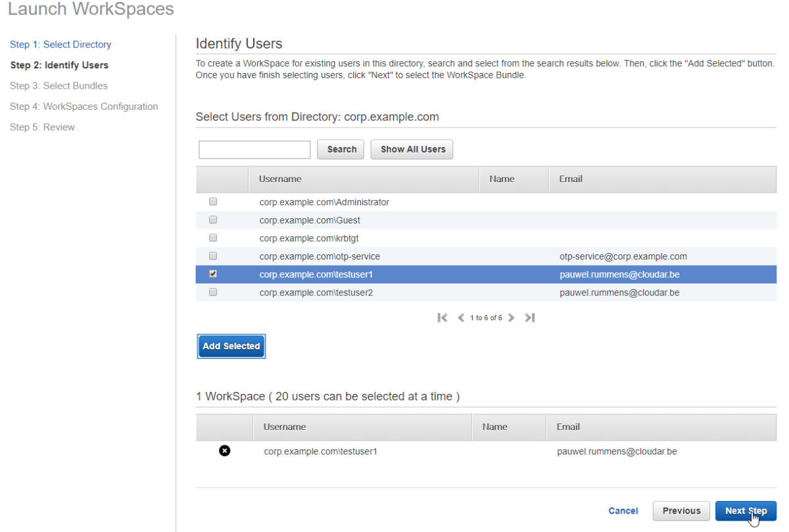
Task: Uncheck the testuser1 checkbox
Action: [212, 274]
